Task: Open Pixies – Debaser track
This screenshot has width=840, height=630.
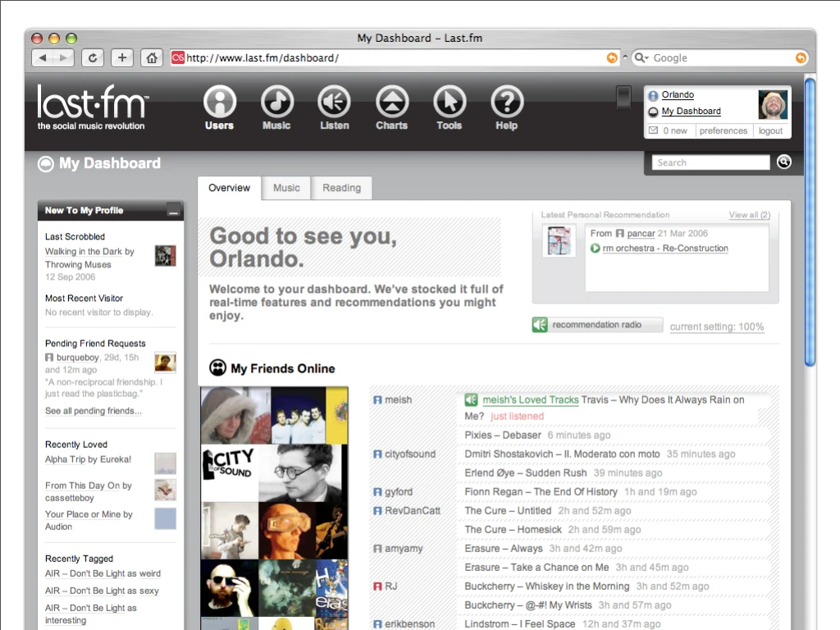Action: click(x=503, y=435)
